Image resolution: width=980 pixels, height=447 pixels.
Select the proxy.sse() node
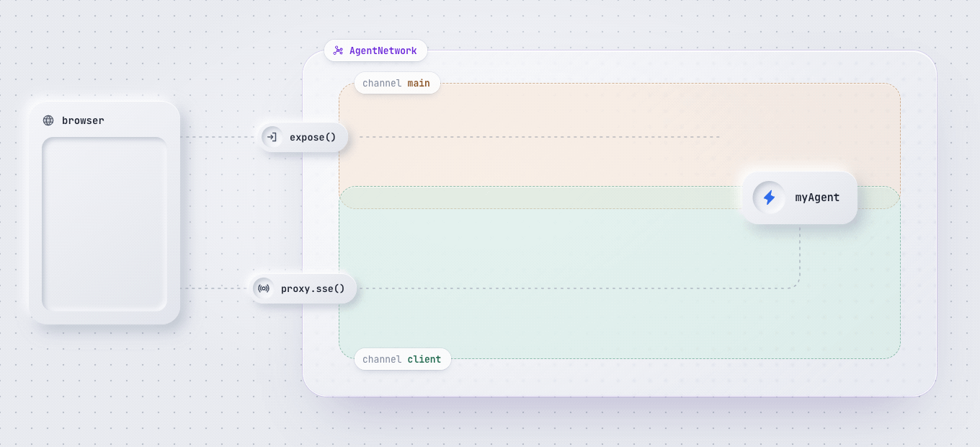[x=303, y=288]
